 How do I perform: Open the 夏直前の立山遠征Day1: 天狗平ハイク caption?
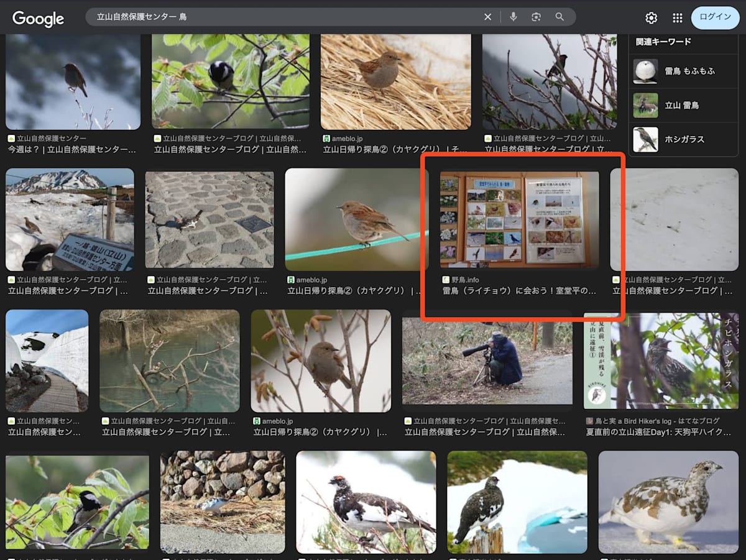tap(659, 431)
